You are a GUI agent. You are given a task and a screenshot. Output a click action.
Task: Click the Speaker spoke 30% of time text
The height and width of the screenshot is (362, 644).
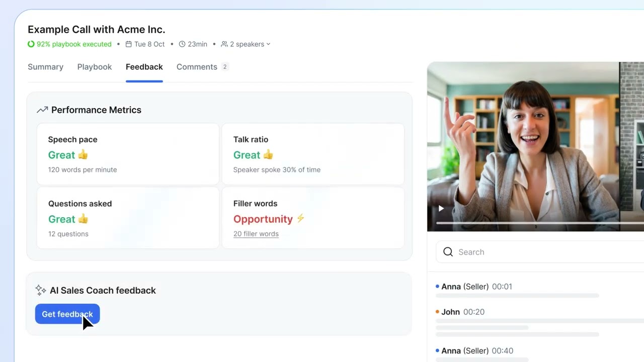point(277,170)
